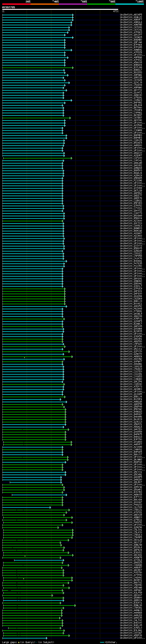
Task: Select UniRef100_Q9SIP7 entry
Action: (x=131, y=35)
